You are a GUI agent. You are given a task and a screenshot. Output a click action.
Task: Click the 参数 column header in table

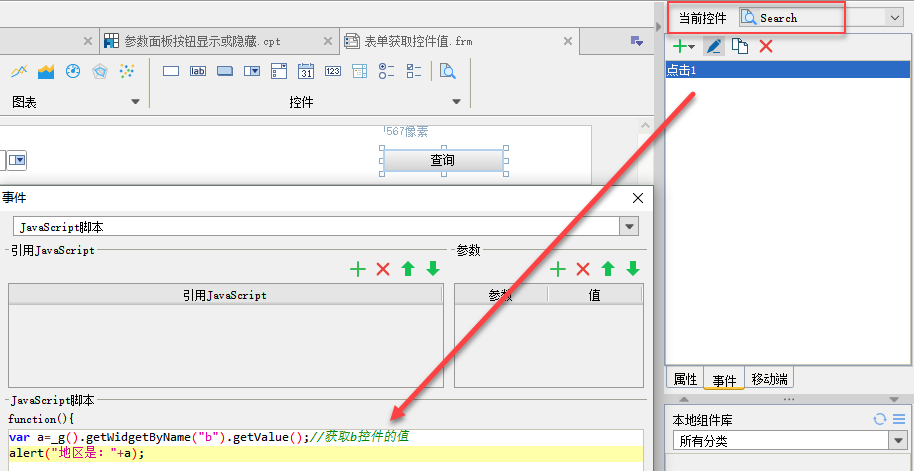(501, 296)
